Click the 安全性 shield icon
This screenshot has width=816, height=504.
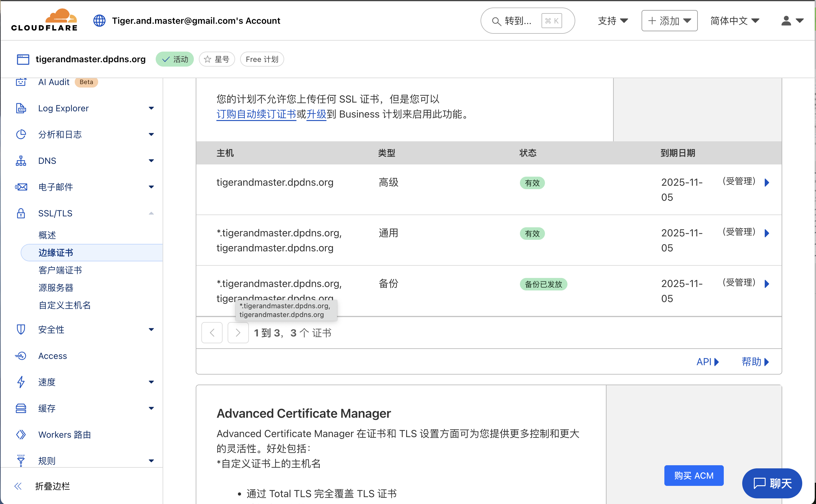click(21, 329)
